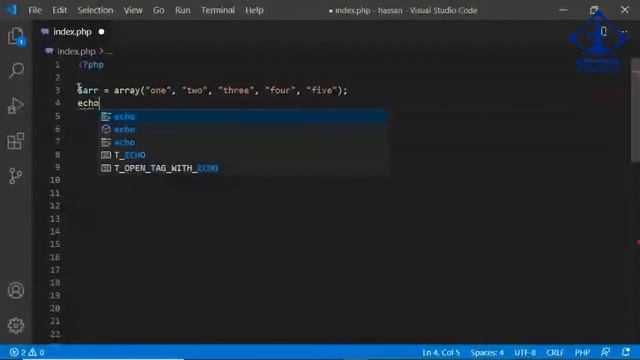The height and width of the screenshot is (360, 640).
Task: Click the split editor icon
Action: 604,31
